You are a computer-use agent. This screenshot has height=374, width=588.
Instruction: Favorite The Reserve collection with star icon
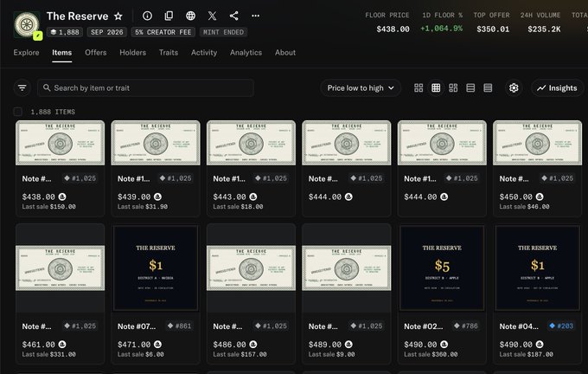(x=118, y=16)
